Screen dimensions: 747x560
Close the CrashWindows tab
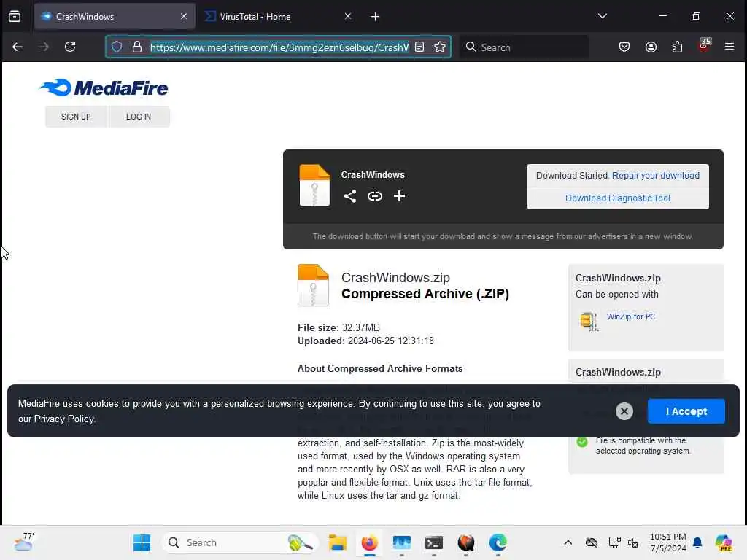[x=184, y=16]
